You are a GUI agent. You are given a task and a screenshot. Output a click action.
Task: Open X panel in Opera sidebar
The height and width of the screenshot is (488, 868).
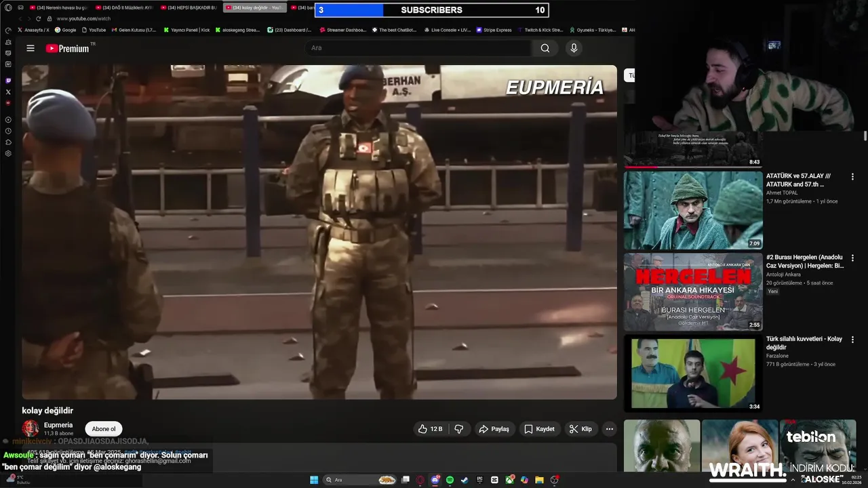8,91
